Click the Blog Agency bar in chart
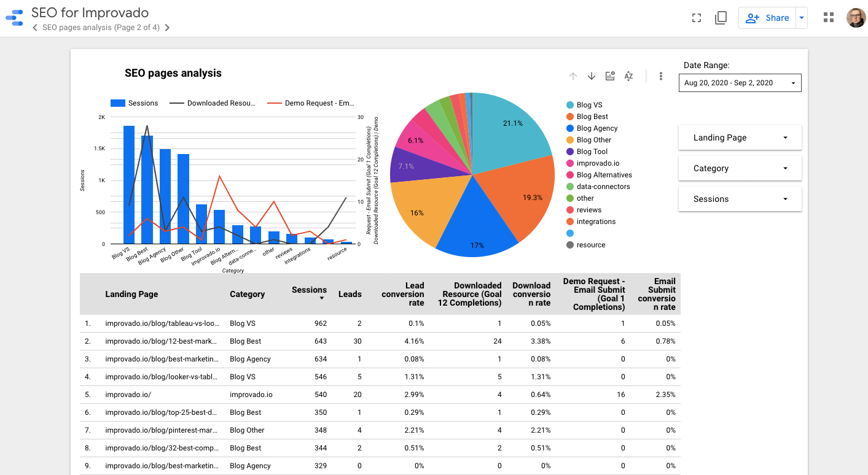 pos(165,196)
